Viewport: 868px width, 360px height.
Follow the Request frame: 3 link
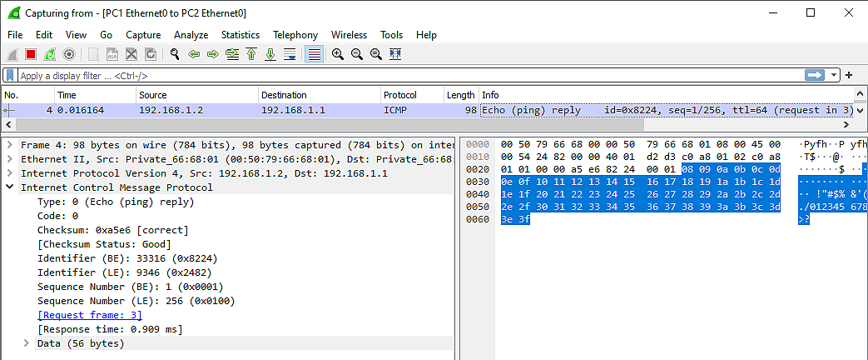90,315
